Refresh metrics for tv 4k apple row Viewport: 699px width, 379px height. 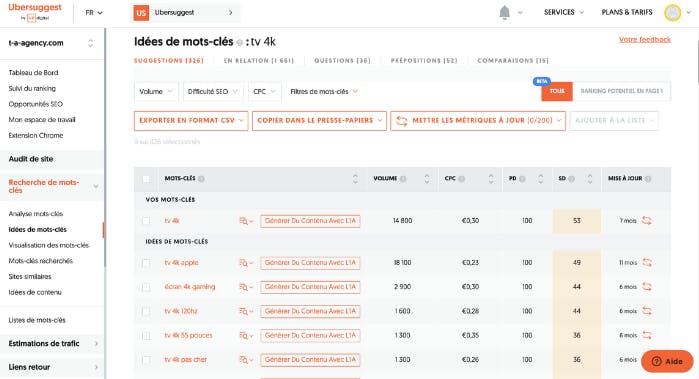(x=646, y=263)
